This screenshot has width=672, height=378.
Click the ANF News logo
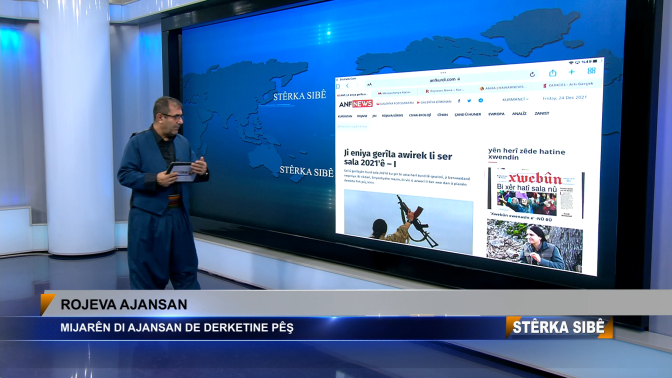pos(356,104)
